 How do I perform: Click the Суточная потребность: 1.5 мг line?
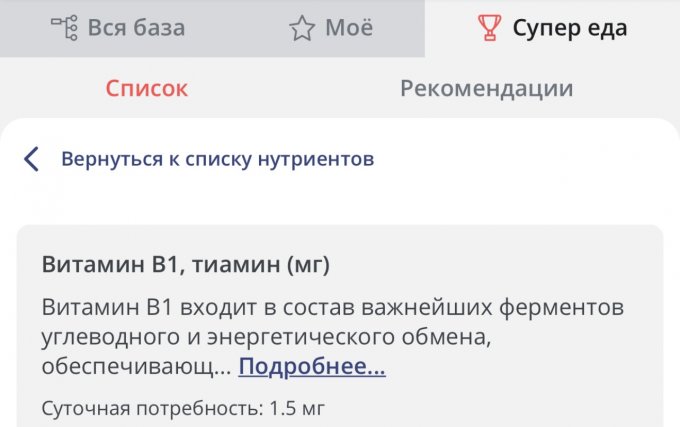(184, 407)
